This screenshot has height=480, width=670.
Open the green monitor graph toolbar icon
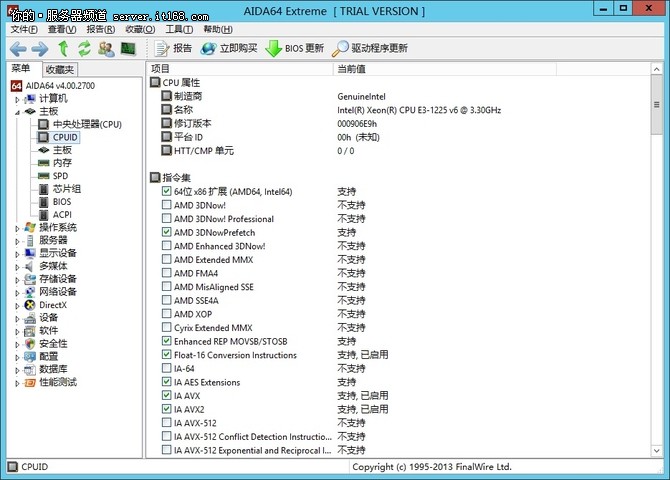coord(128,49)
